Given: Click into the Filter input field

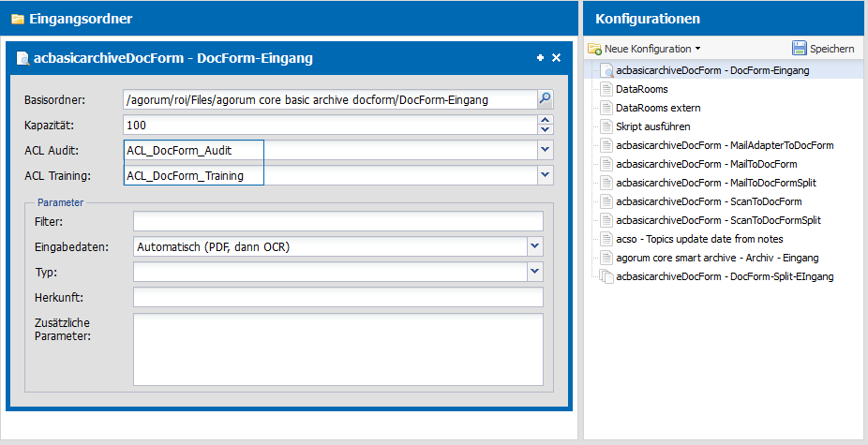Looking at the screenshot, I should point(338,221).
